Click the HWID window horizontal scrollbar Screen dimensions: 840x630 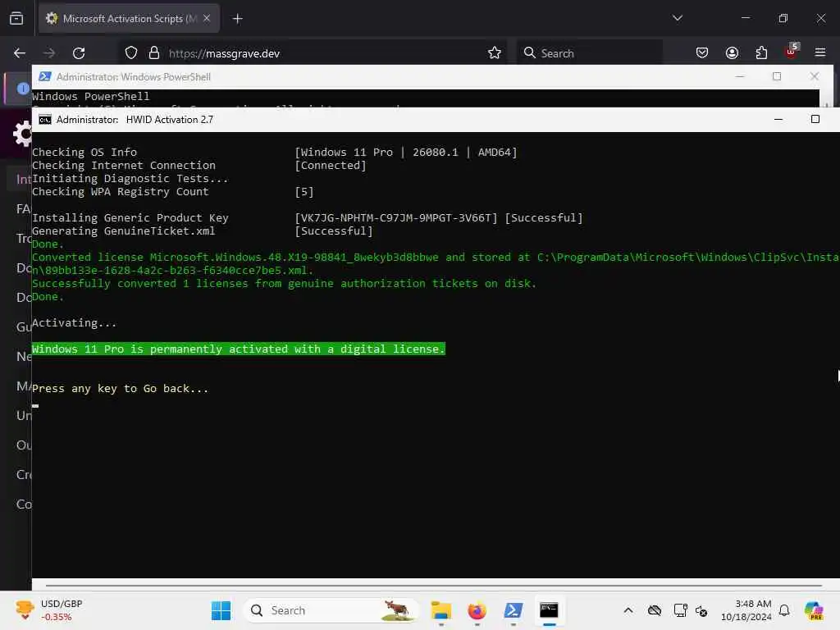434,586
